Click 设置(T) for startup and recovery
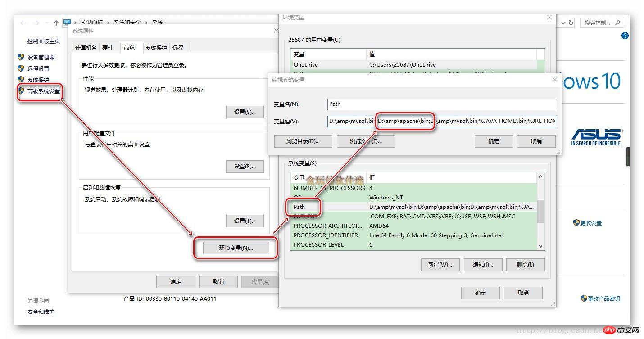The image size is (644, 339). point(245,221)
